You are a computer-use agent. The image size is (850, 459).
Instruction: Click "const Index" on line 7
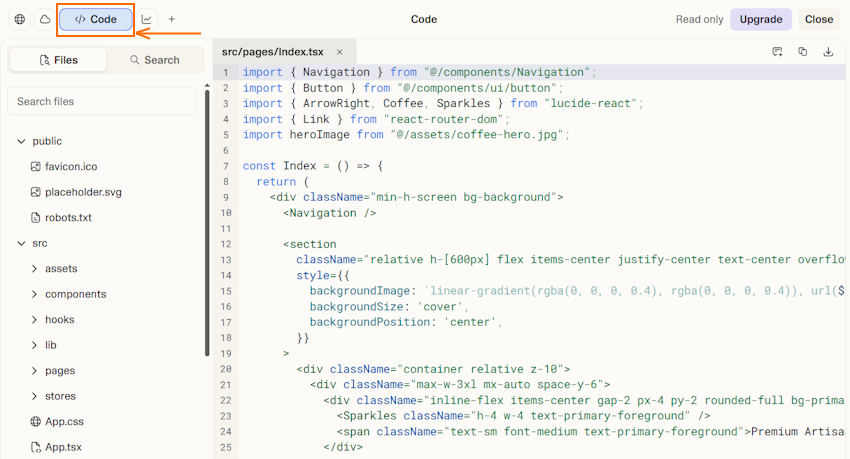pyautogui.click(x=279, y=166)
